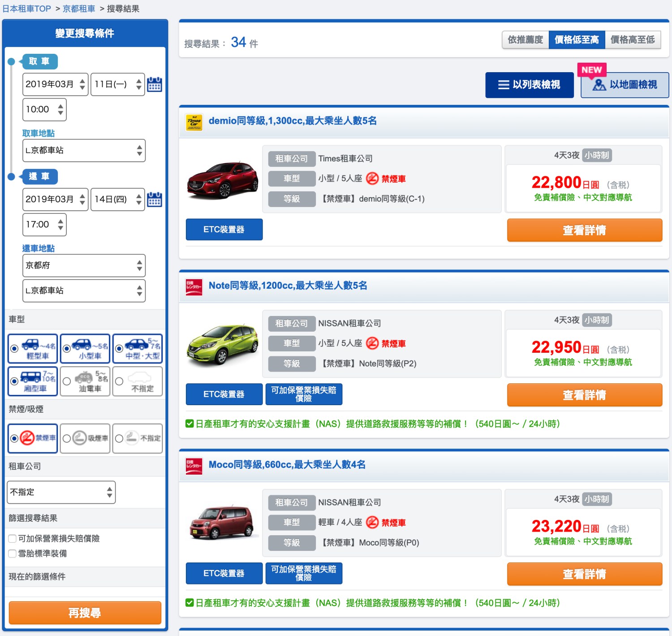Click 查看詳情 for Moco listing
Screen dimensions: 672x636
click(585, 574)
